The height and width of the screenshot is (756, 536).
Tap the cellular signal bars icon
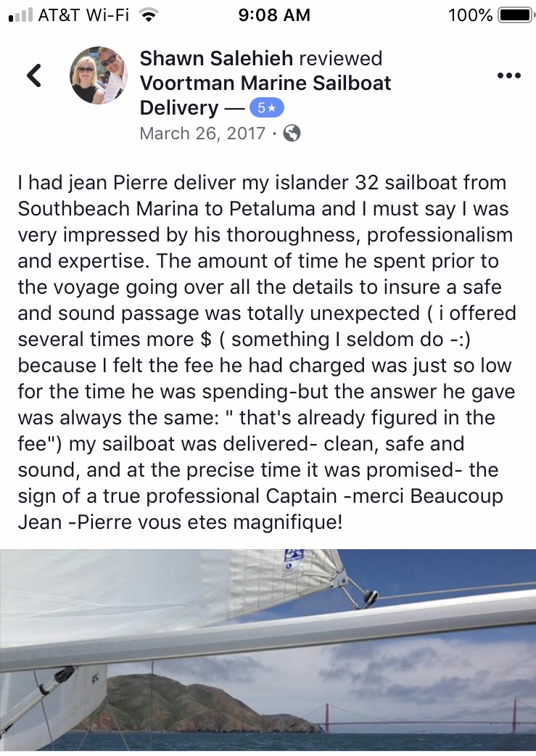pyautogui.click(x=21, y=15)
